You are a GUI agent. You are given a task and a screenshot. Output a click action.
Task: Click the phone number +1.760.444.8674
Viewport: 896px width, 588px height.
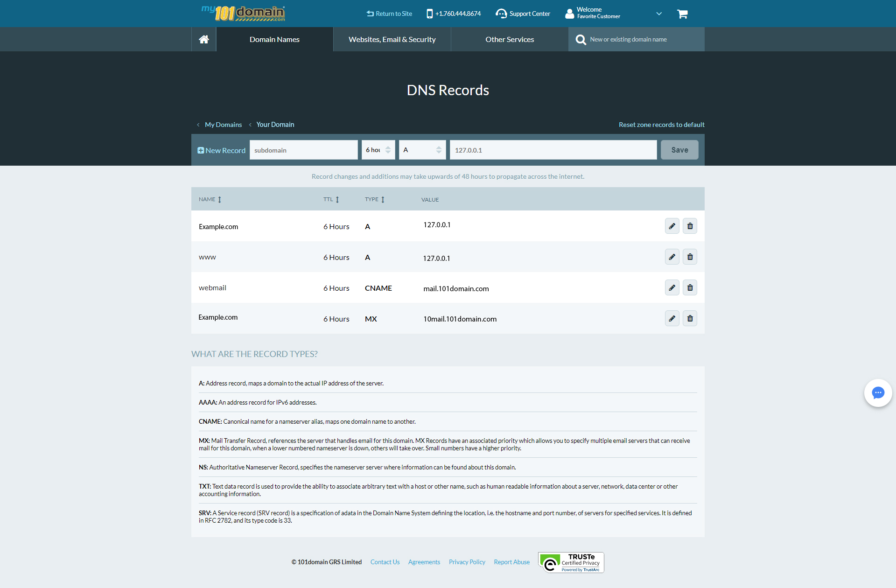(454, 14)
